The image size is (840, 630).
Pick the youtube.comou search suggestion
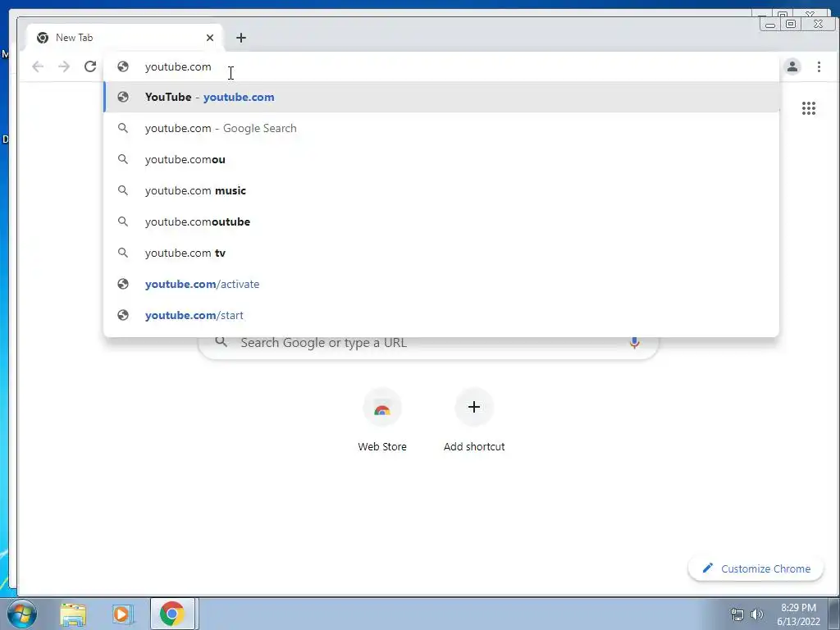coord(441,159)
